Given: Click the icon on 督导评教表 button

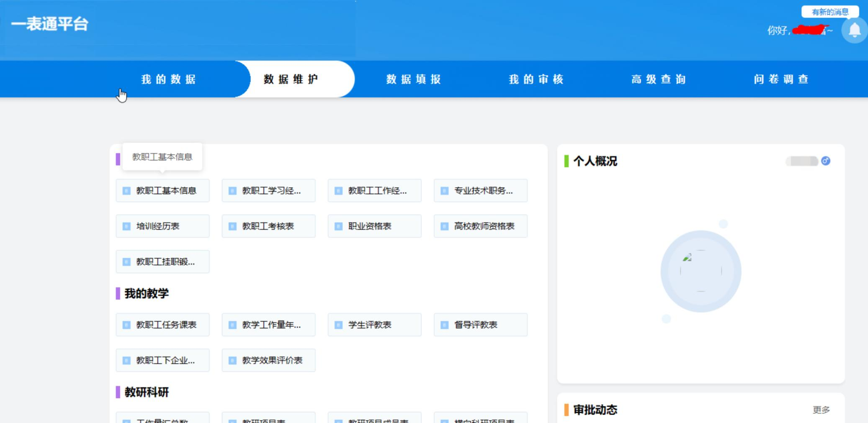Looking at the screenshot, I should tap(444, 325).
